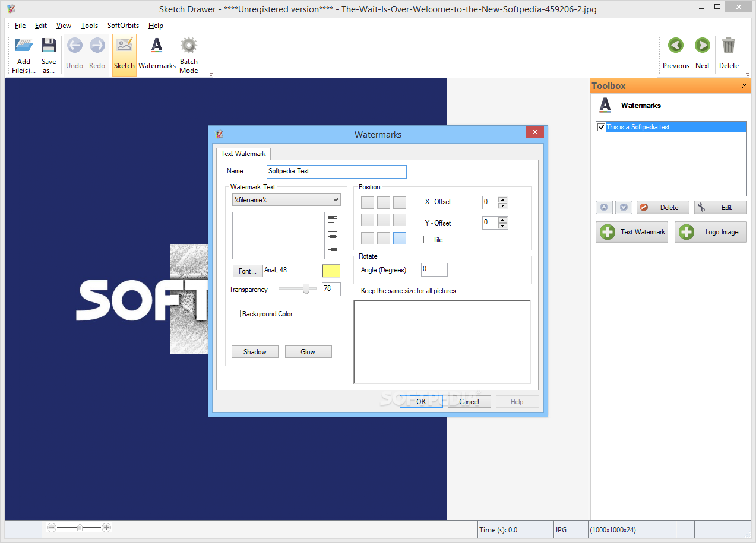Zoom out with the minus icon
This screenshot has width=756, height=543.
[x=52, y=527]
